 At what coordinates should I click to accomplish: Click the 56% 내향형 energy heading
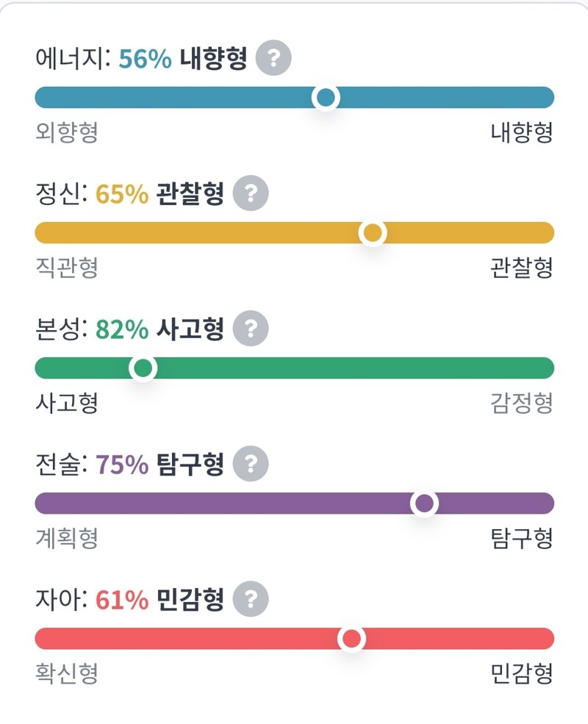[x=183, y=58]
